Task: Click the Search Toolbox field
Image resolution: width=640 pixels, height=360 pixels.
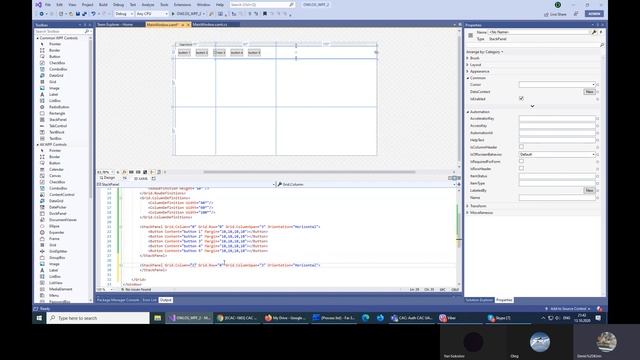Action: click(x=62, y=31)
